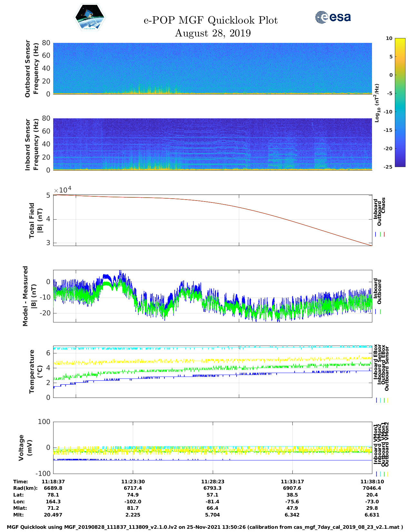The image size is (411, 532).
Task: Click the CASSIOPE satellite hexagon logo
Action: (90, 18)
